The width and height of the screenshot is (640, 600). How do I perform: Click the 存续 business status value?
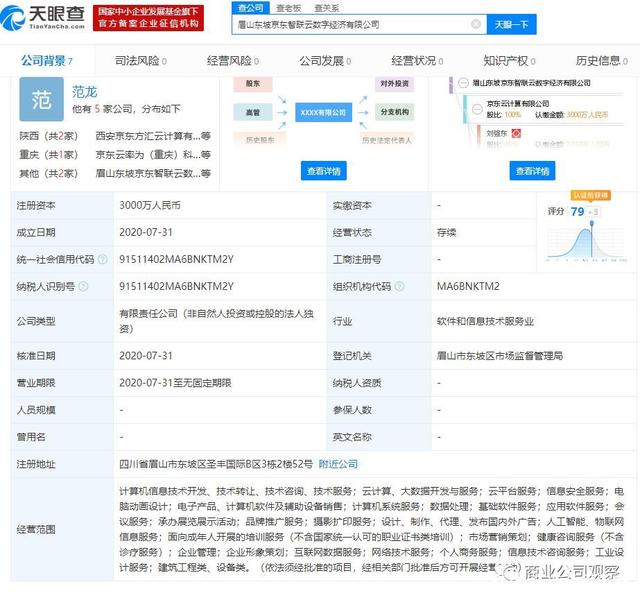446,232
